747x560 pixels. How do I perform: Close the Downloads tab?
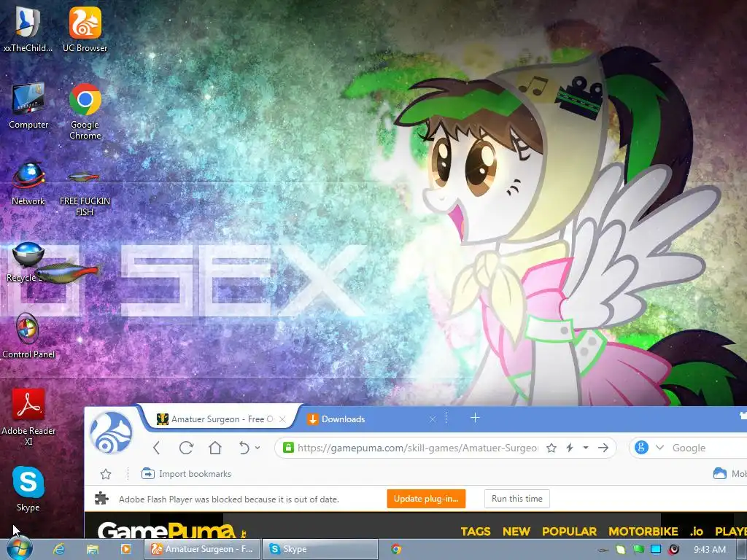point(433,419)
